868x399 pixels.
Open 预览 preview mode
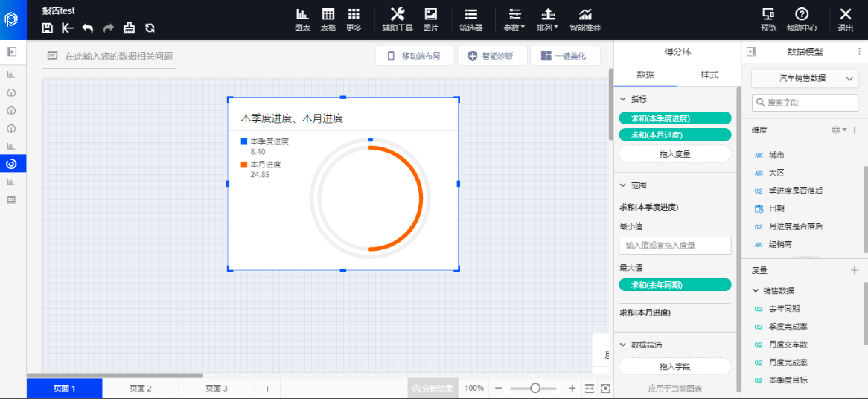pos(768,19)
